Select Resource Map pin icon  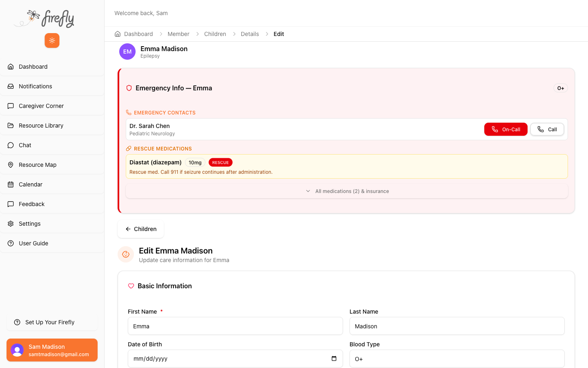pyautogui.click(x=11, y=165)
